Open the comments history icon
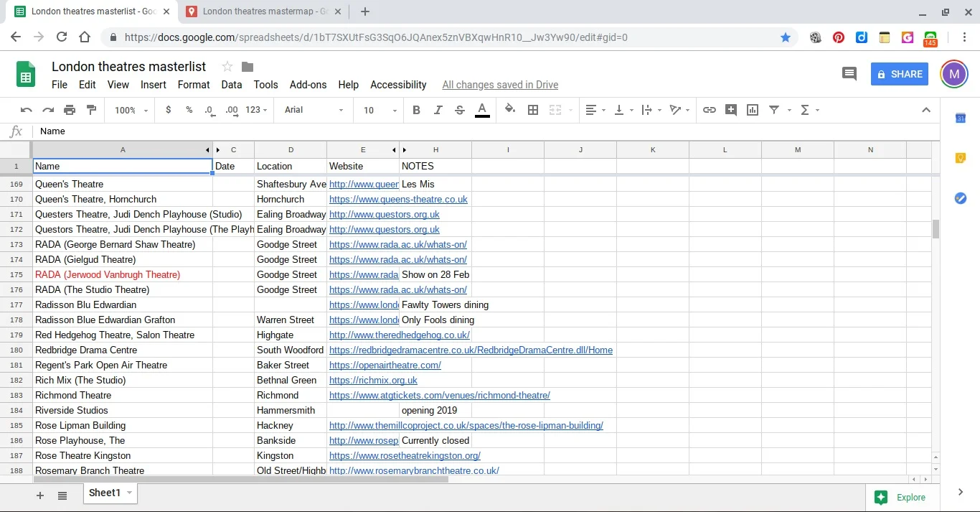Image resolution: width=980 pixels, height=512 pixels. [x=849, y=73]
